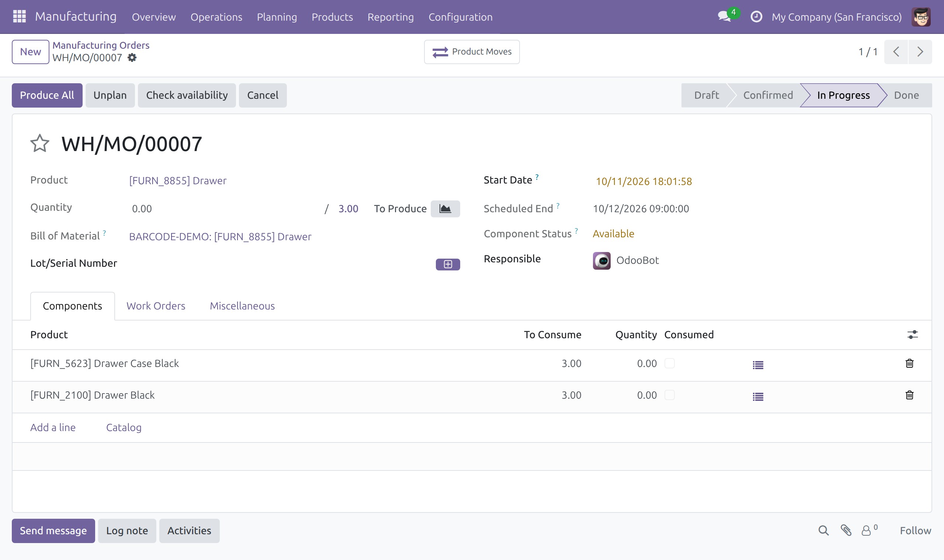Click the Log note button

pyautogui.click(x=127, y=531)
